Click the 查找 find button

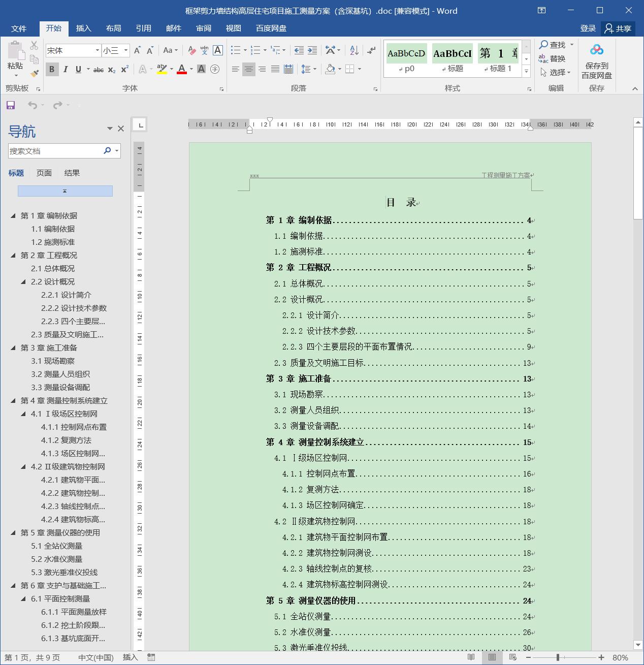553,45
